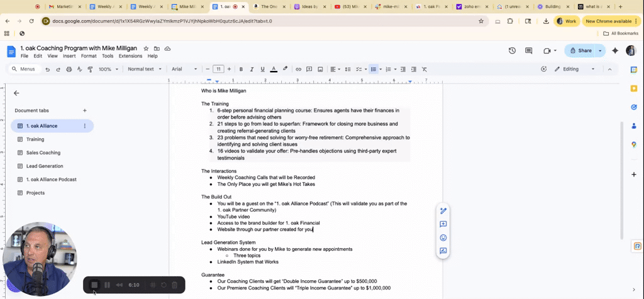
Task: Print the document via printer icon
Action: pos(69,69)
